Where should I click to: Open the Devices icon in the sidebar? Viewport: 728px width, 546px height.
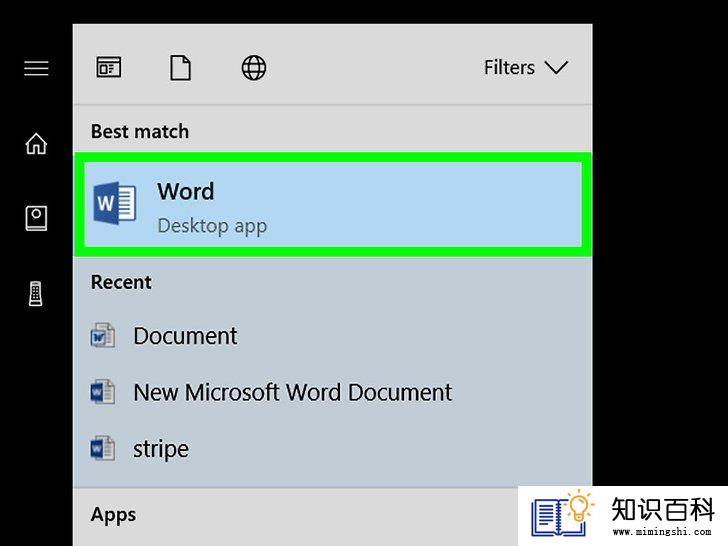click(x=36, y=293)
